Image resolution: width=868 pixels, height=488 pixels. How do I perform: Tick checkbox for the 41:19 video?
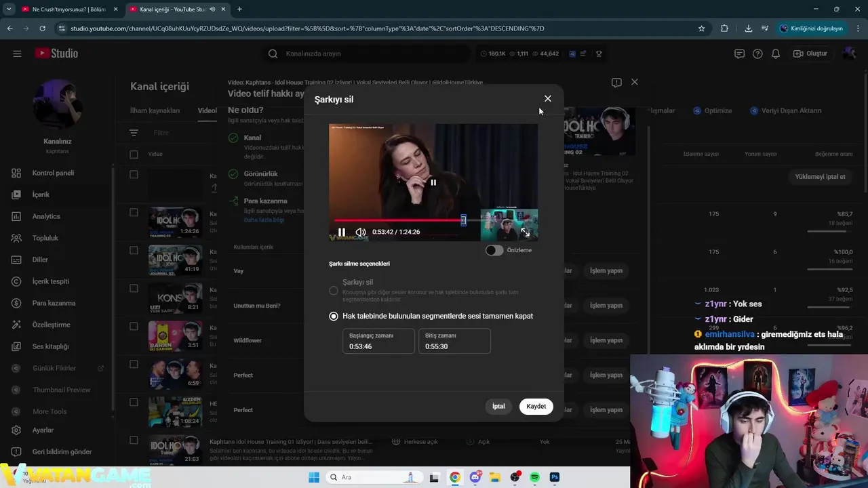click(x=134, y=250)
